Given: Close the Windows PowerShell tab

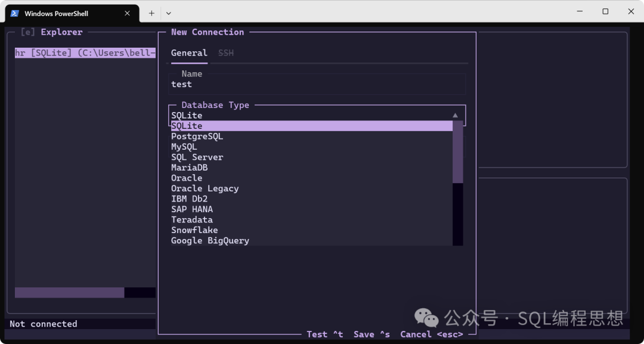Looking at the screenshot, I should click(127, 13).
